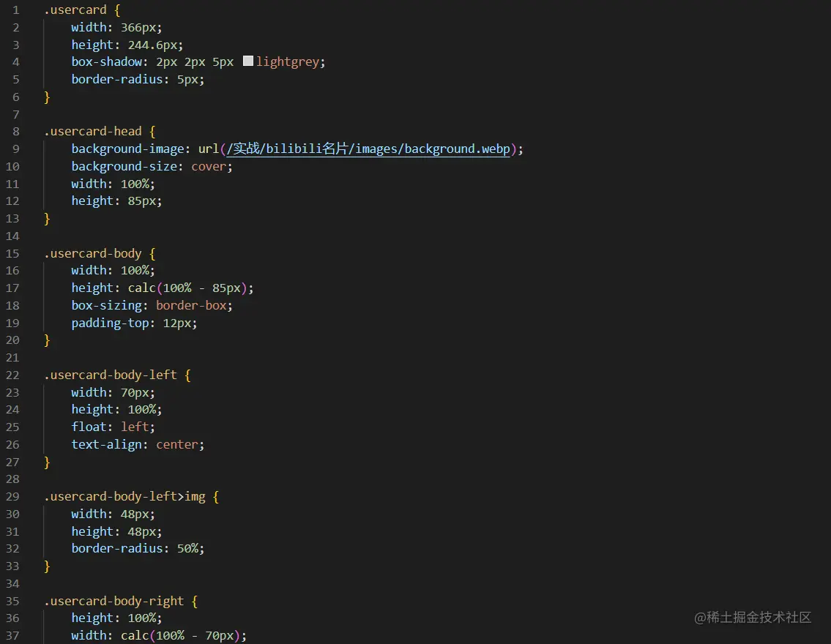Click line number 29 in the gutter
Viewport: 831px width, 644px height.
tap(12, 497)
